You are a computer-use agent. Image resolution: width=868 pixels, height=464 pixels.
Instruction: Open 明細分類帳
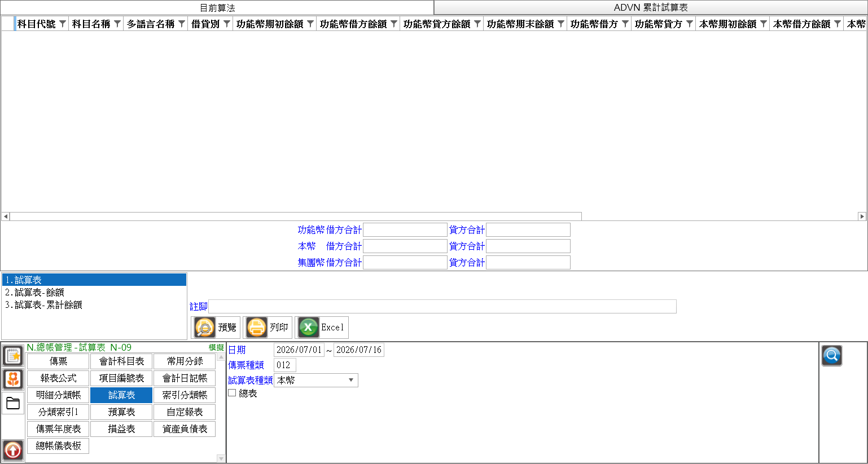(x=58, y=395)
